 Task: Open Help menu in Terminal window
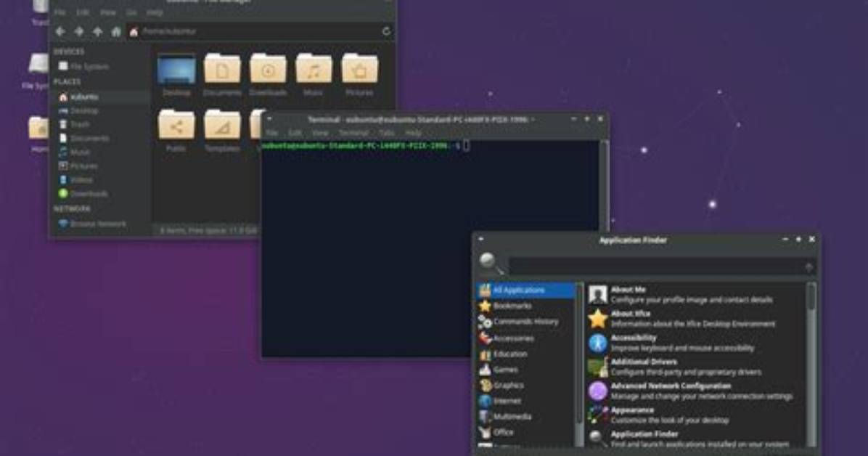pos(413,133)
